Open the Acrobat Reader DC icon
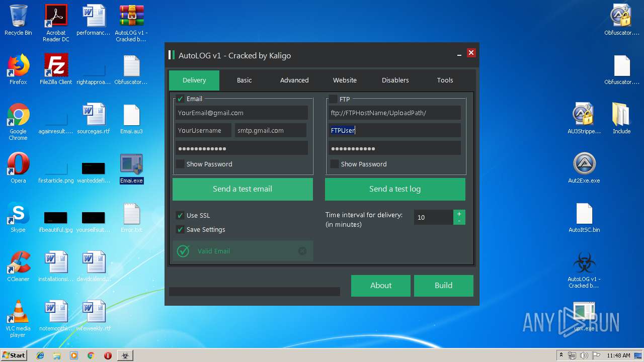The image size is (644, 362). point(56,23)
